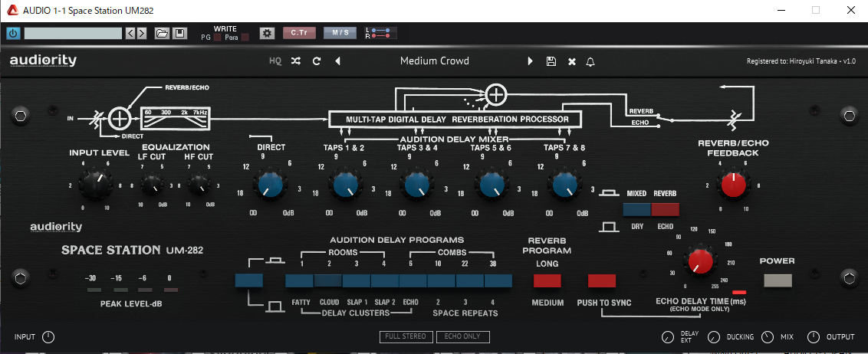868x354 pixels.
Task: Toggle the WRITE Para automation box
Action: pos(245,38)
